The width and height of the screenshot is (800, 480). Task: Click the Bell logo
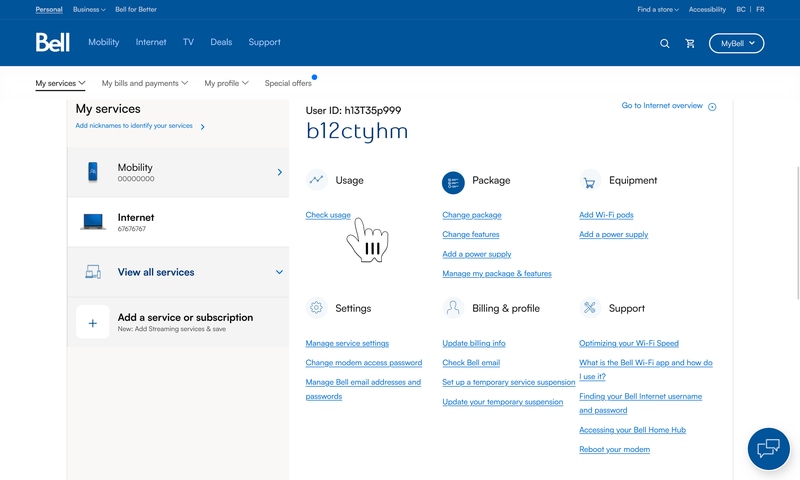(x=53, y=42)
